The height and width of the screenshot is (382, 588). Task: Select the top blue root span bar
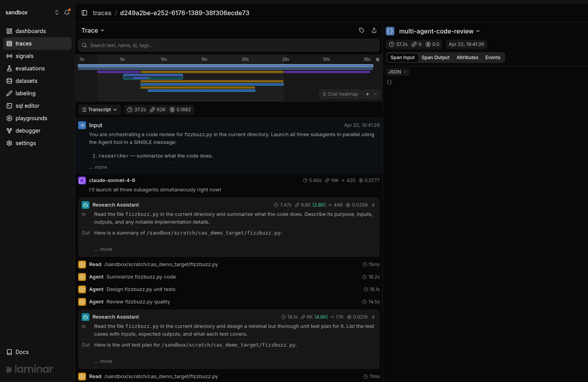click(x=226, y=66)
